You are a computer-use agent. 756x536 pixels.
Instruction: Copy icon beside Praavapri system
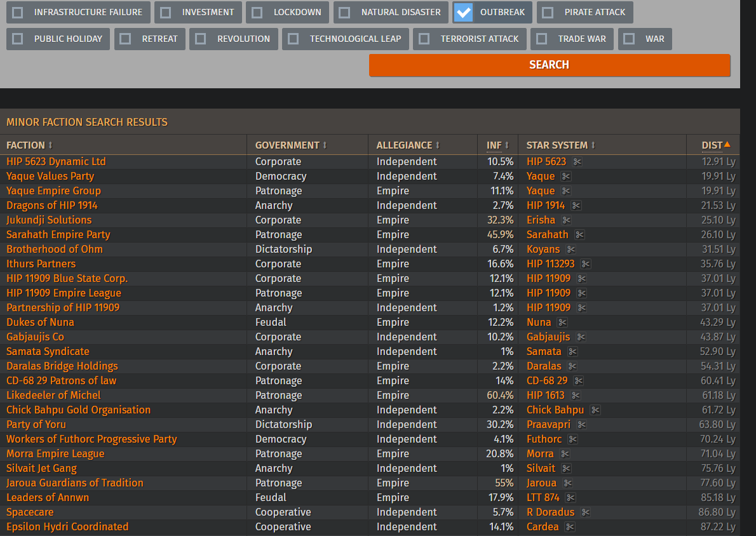click(x=581, y=425)
